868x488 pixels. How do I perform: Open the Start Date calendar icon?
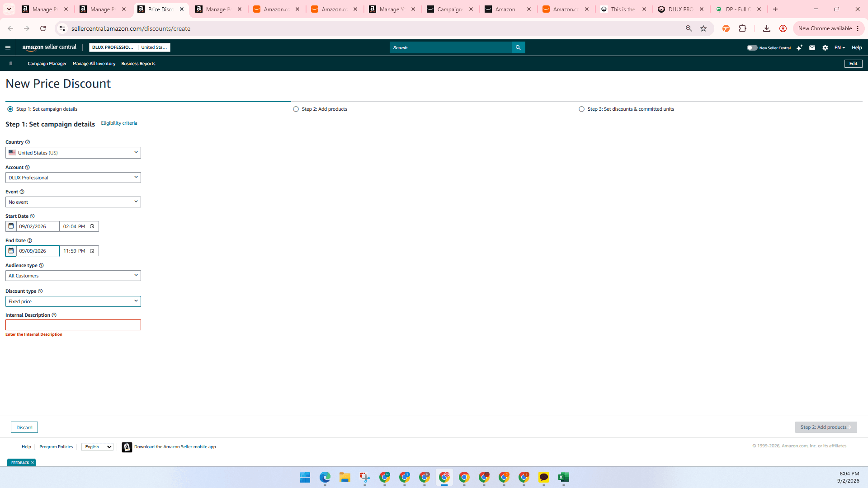(11, 226)
